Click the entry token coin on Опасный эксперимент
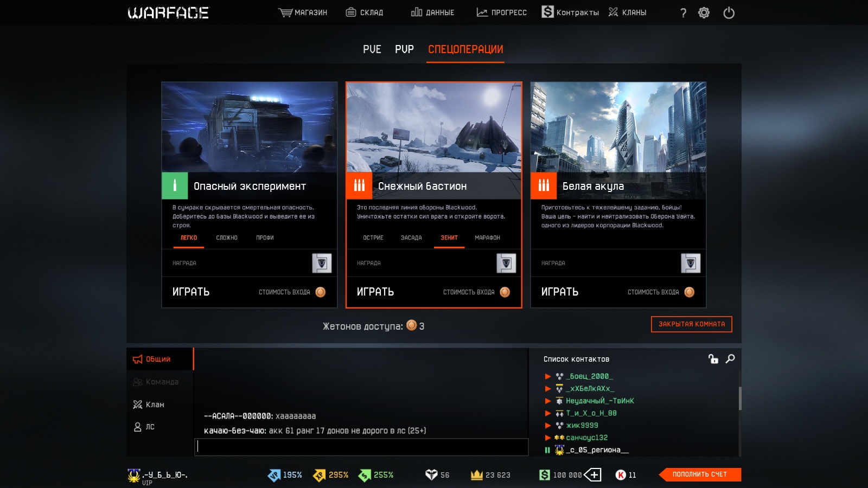The height and width of the screenshot is (488, 868). coord(321,292)
